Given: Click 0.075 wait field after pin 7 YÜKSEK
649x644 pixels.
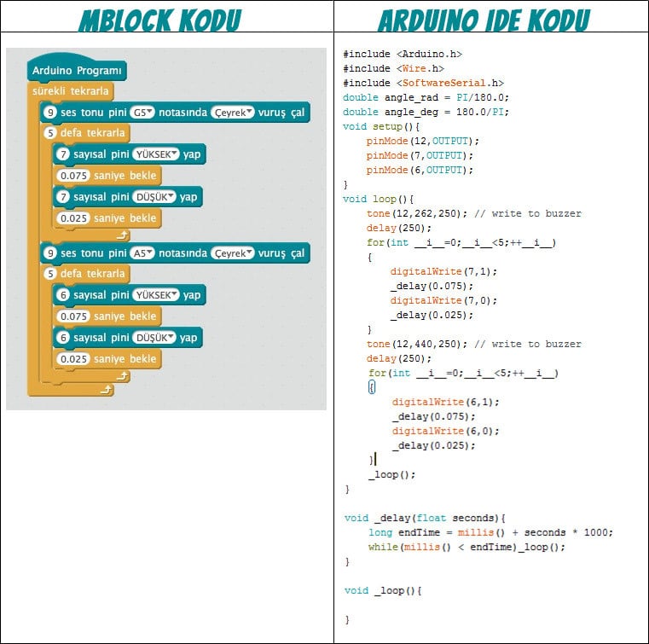Looking at the screenshot, I should click(73, 176).
